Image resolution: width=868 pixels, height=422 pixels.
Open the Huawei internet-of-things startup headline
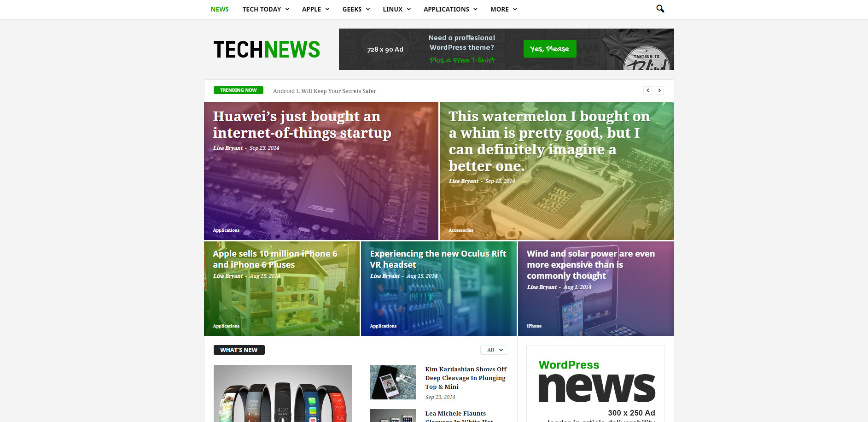(302, 124)
